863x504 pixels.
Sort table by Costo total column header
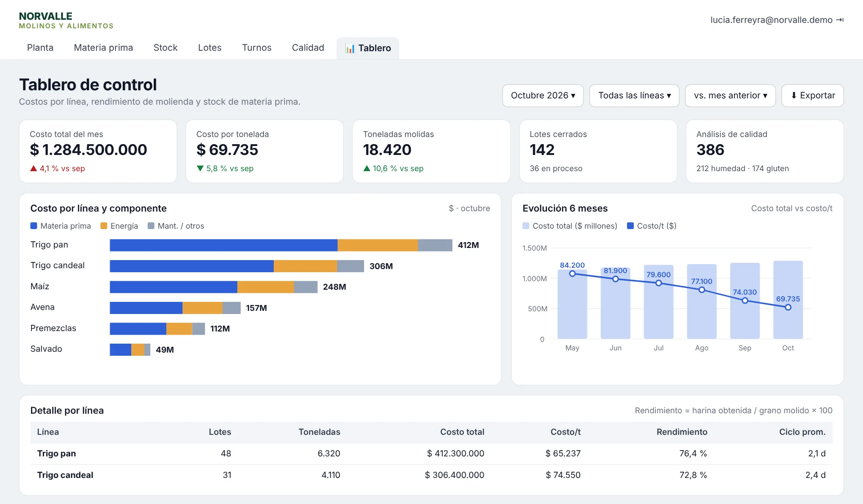point(462,432)
